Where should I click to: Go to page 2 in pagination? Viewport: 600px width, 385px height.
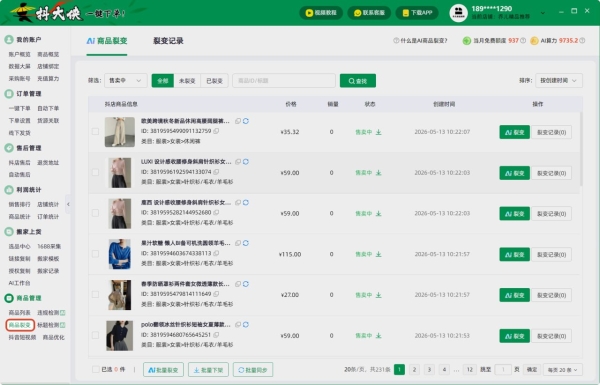click(x=414, y=369)
